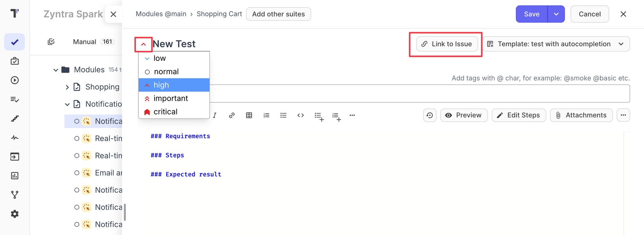Open the Runs play icon in sidebar

pos(15,80)
